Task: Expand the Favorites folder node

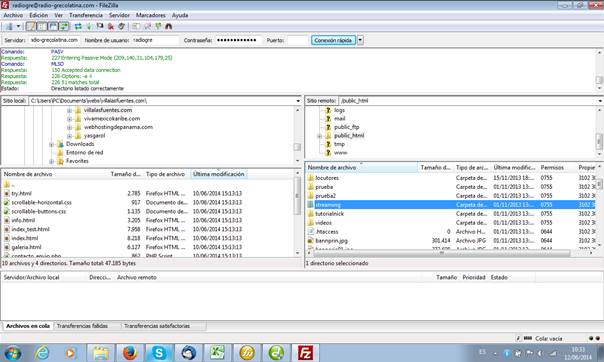Action: point(52,161)
